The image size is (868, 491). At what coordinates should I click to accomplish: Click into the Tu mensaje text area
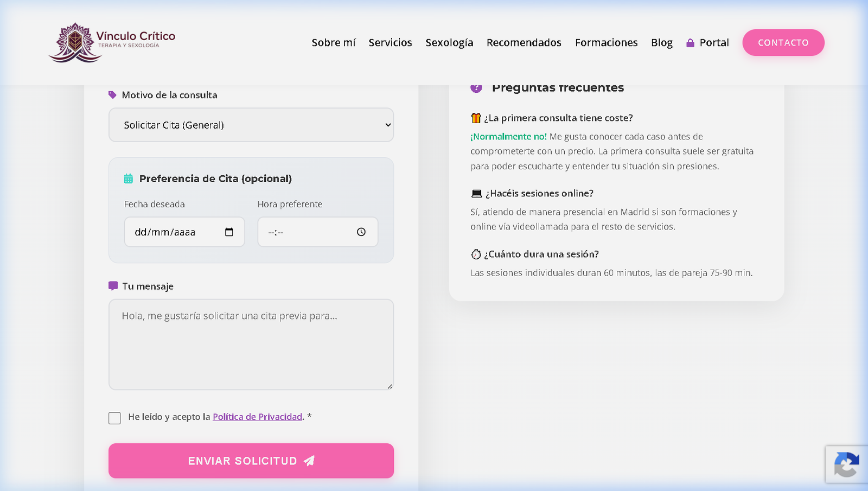(x=251, y=345)
